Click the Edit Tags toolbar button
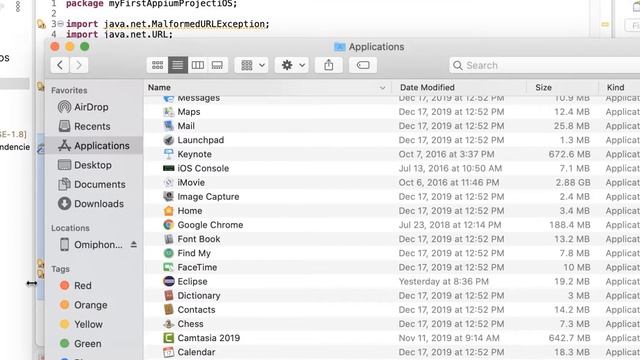Image resolution: width=640 pixels, height=360 pixels. [x=363, y=65]
